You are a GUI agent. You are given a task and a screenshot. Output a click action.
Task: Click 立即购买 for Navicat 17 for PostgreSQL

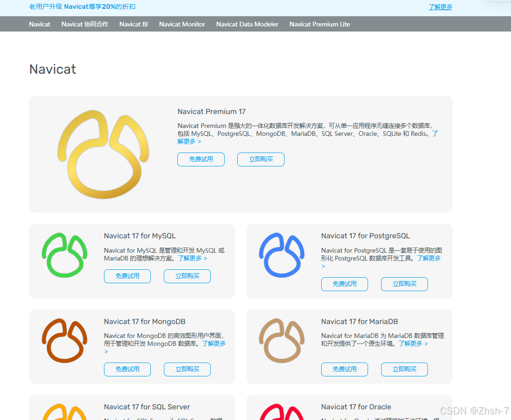pyautogui.click(x=404, y=284)
